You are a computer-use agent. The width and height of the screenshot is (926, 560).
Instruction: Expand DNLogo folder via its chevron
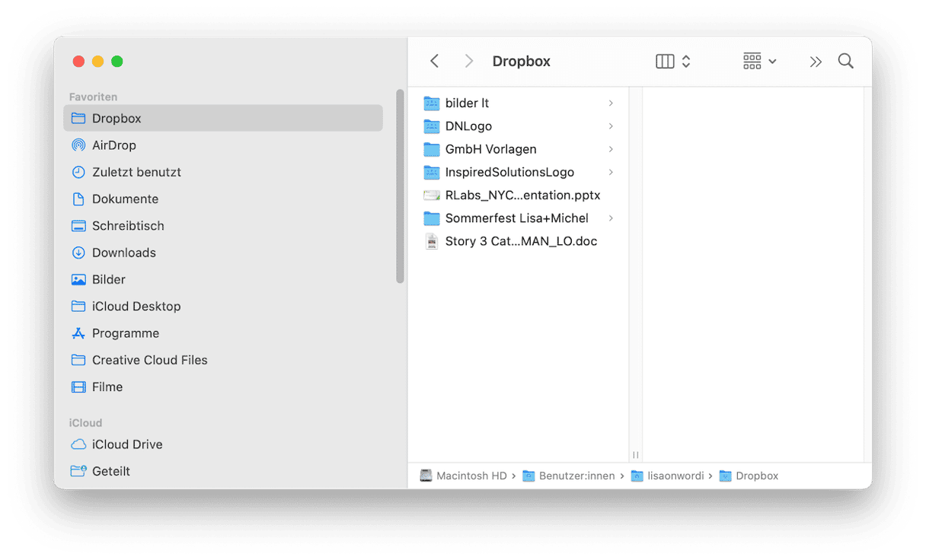click(x=611, y=126)
